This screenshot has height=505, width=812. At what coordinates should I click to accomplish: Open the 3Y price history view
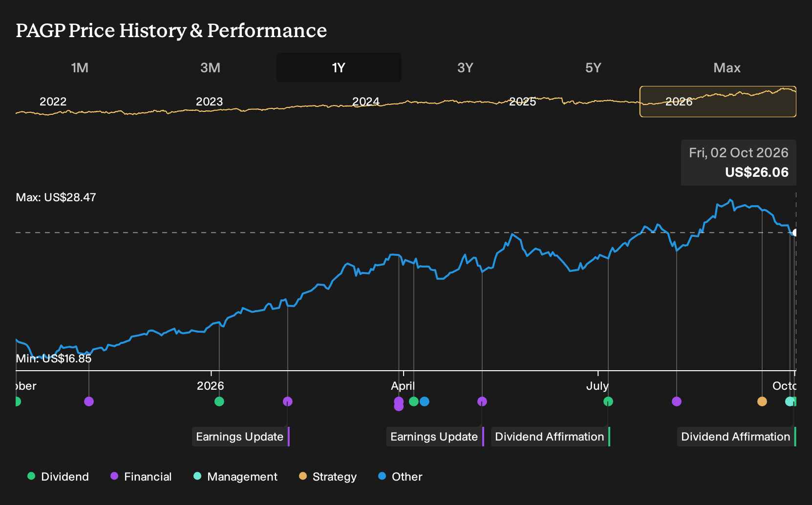pyautogui.click(x=465, y=67)
